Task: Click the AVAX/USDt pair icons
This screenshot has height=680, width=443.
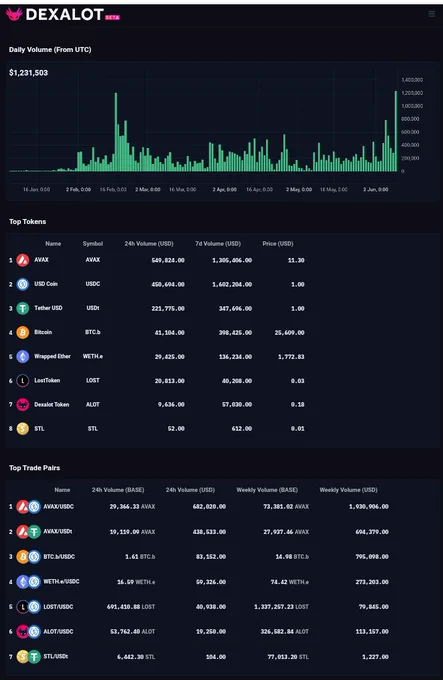Action: (x=28, y=532)
